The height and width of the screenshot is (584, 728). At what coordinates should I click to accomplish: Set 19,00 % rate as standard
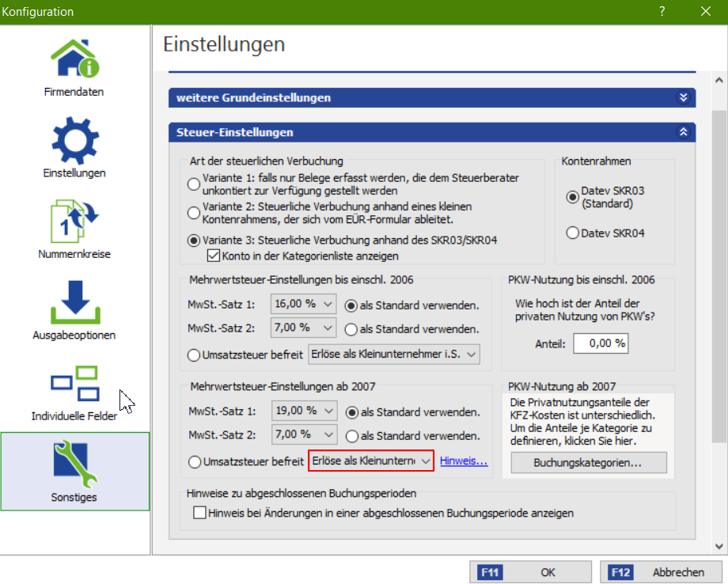(x=352, y=412)
